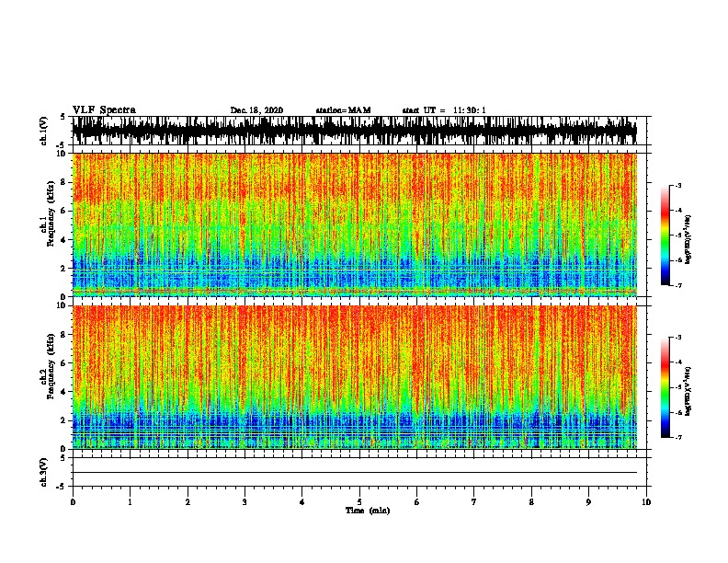Click time tick label "5" on x-axis
This screenshot has width=728, height=563.
359,502
